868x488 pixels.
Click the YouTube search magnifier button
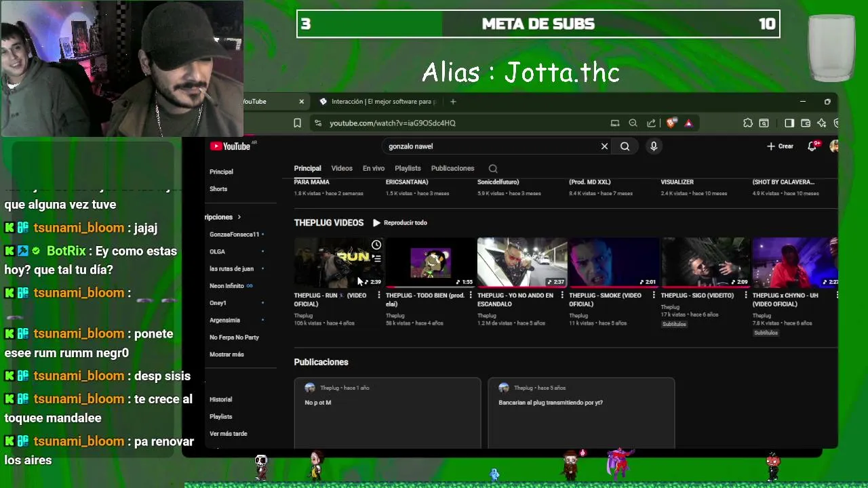625,146
